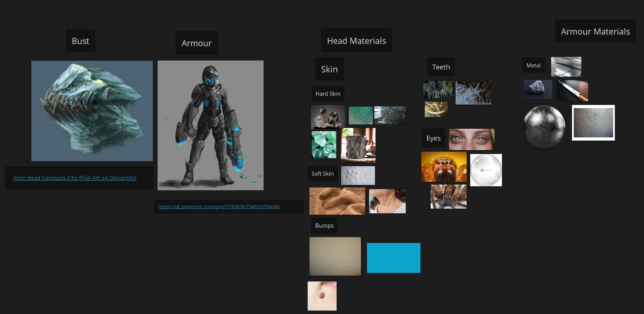The image size is (644, 314).
Task: Click the Bust heading label
Action: (x=80, y=41)
